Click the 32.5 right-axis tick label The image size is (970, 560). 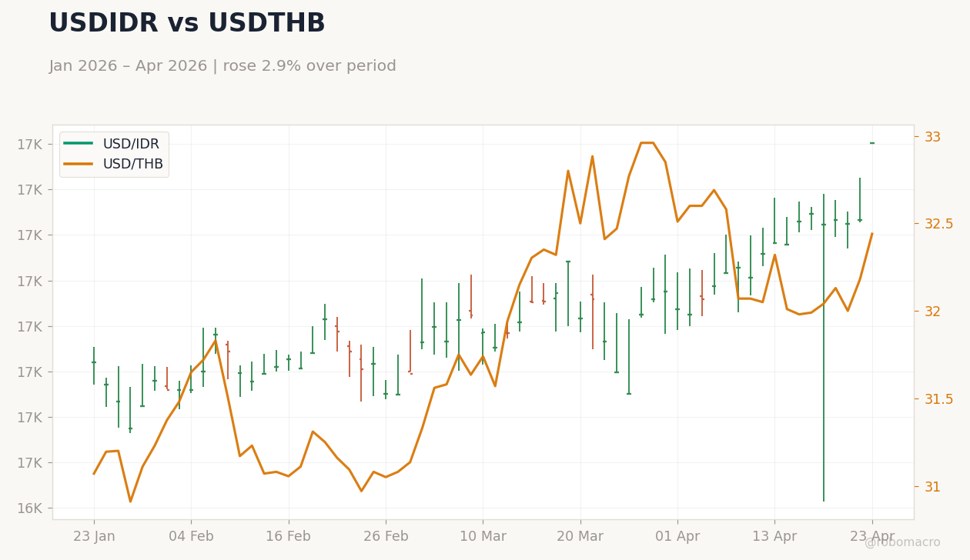point(938,224)
